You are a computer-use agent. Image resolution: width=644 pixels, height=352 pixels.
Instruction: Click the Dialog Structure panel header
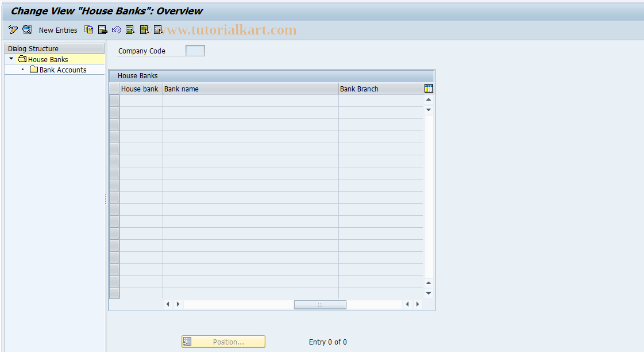tap(55, 48)
